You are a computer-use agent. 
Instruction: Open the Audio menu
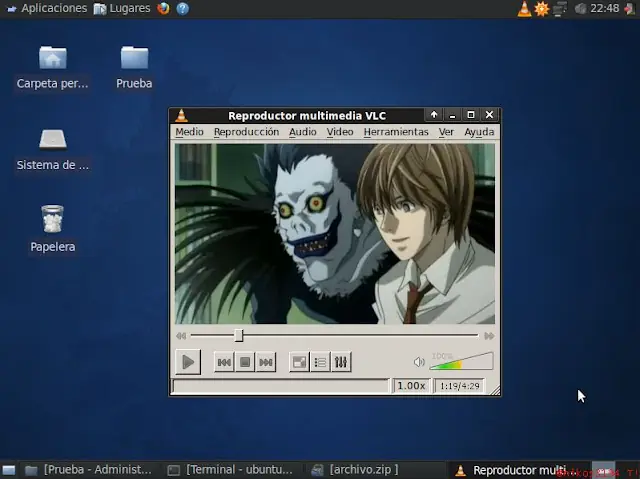pos(303,132)
